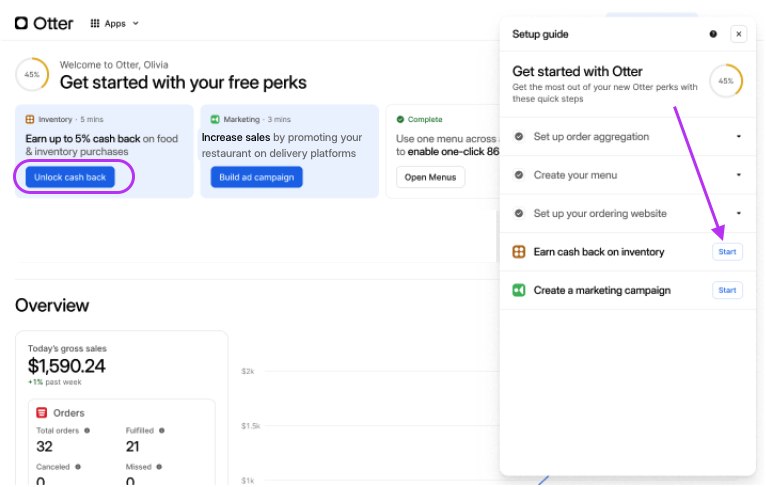Click the orange inventory icon in Setup guide
The image size is (766, 487).
point(519,252)
